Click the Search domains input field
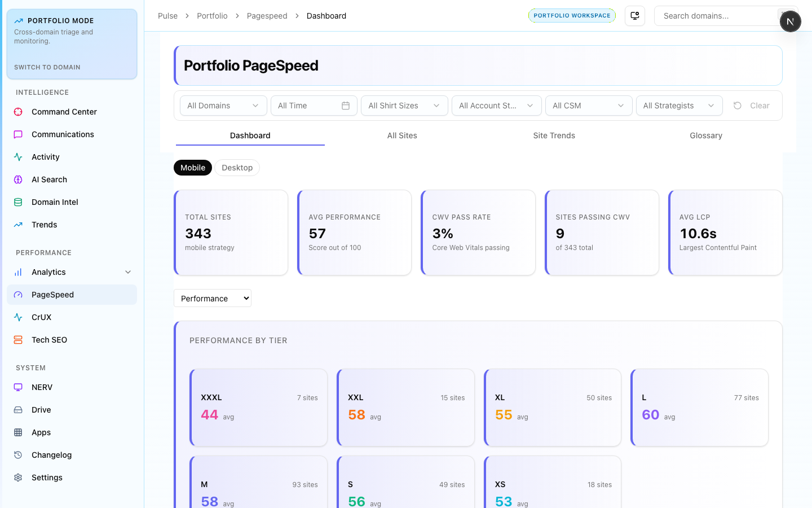The height and width of the screenshot is (508, 812). click(716, 16)
